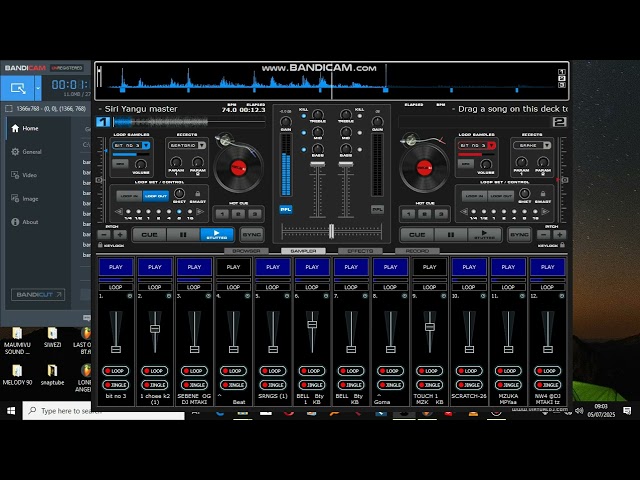Play sampler slot 1 sample
The width and height of the screenshot is (640, 480).
coord(116,267)
